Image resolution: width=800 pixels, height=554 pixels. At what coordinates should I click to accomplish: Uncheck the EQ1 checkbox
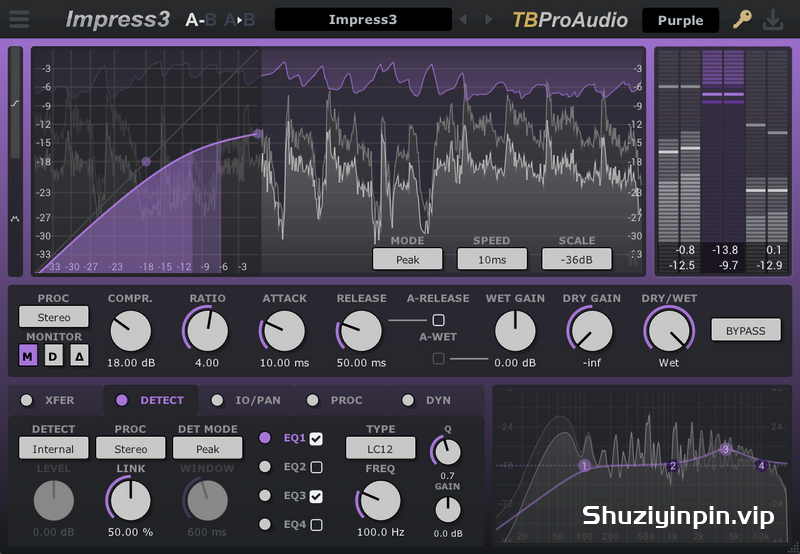coord(316,439)
